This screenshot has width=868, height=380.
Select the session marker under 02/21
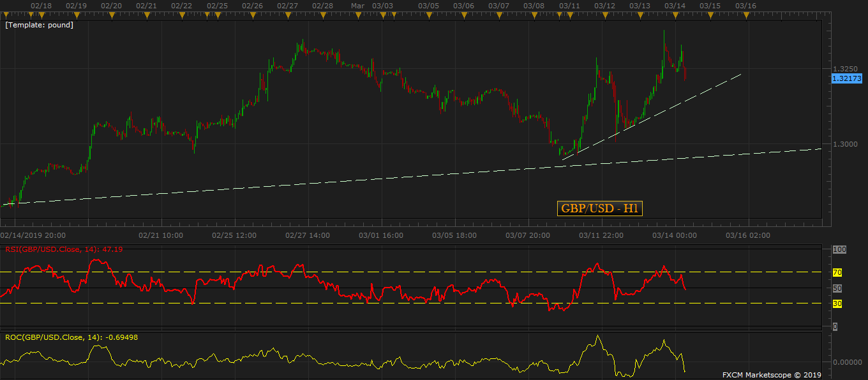click(147, 15)
